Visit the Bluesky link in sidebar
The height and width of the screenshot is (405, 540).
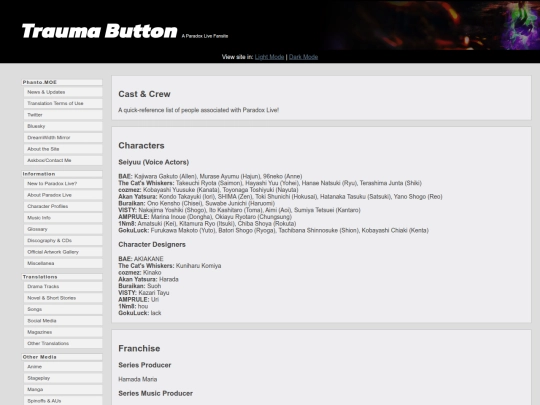pyautogui.click(x=63, y=126)
